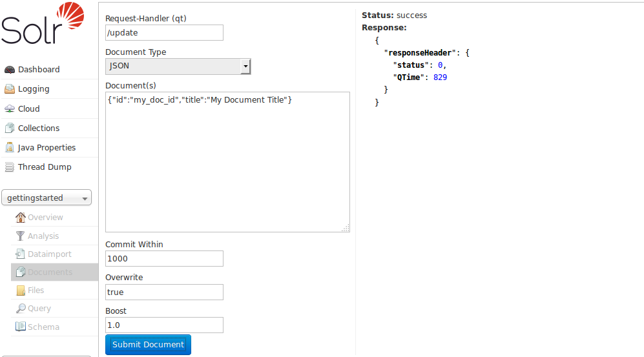Focus the Request-Handler (qt) field
Image resolution: width=644 pixels, height=357 pixels.
(164, 33)
